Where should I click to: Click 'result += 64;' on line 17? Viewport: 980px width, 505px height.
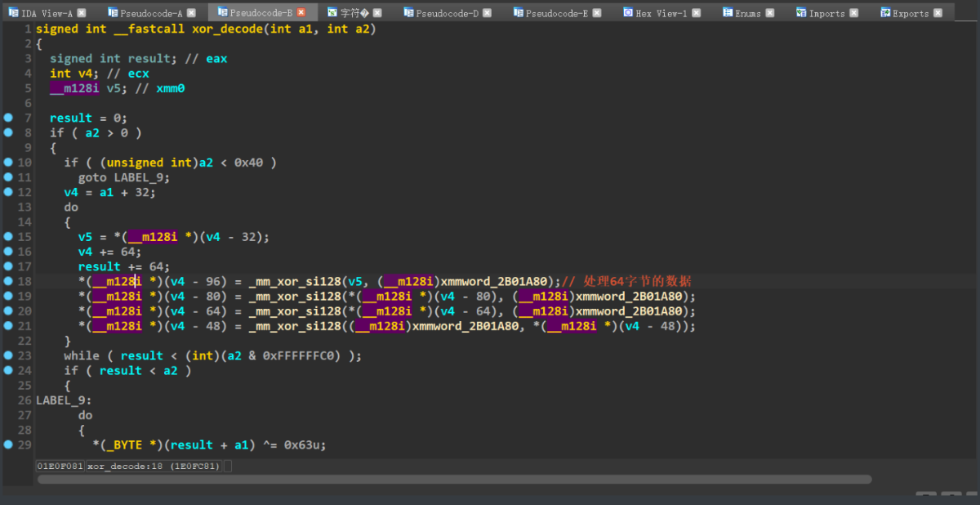click(x=123, y=266)
